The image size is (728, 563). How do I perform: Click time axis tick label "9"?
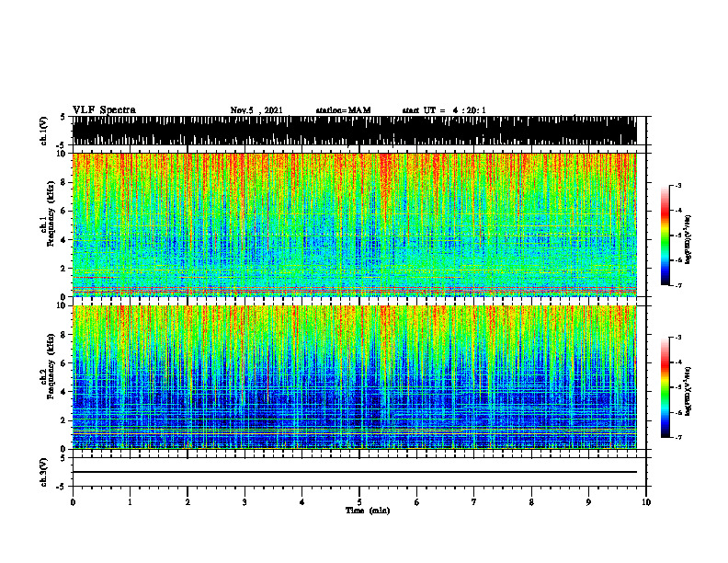tap(588, 502)
